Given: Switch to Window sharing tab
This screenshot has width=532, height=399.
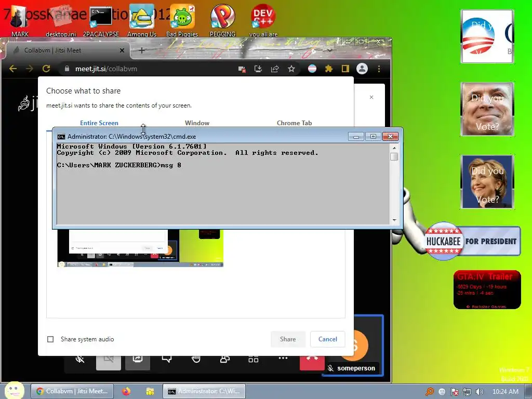Looking at the screenshot, I should pos(197,123).
